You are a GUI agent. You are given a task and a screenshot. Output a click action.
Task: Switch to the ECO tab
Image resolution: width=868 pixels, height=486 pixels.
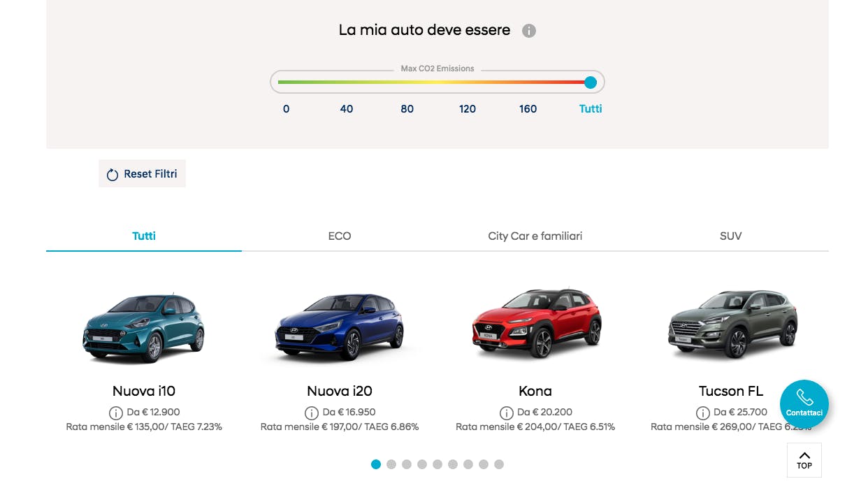(x=340, y=236)
